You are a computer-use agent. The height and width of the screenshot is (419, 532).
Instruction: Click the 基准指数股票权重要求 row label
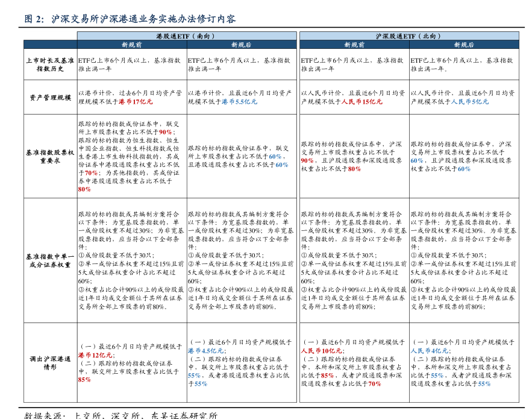50,157
